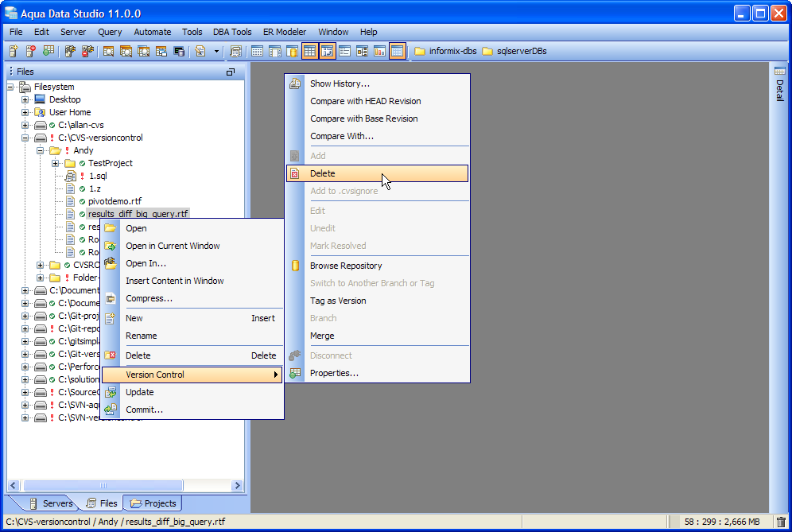Choose Tag as Version
This screenshot has height=532, width=792.
[377, 301]
